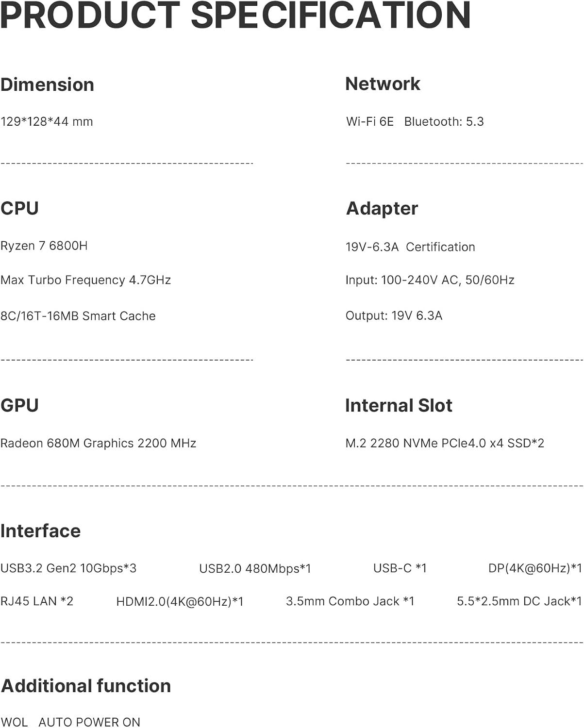Select the Adapter section heading
Image resolution: width=584 pixels, height=728 pixels.
382,209
